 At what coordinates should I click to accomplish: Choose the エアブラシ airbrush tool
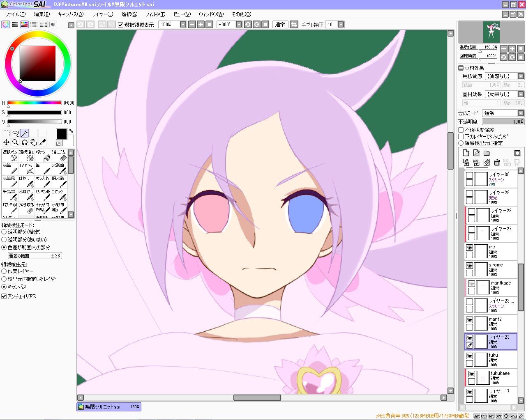click(26, 169)
